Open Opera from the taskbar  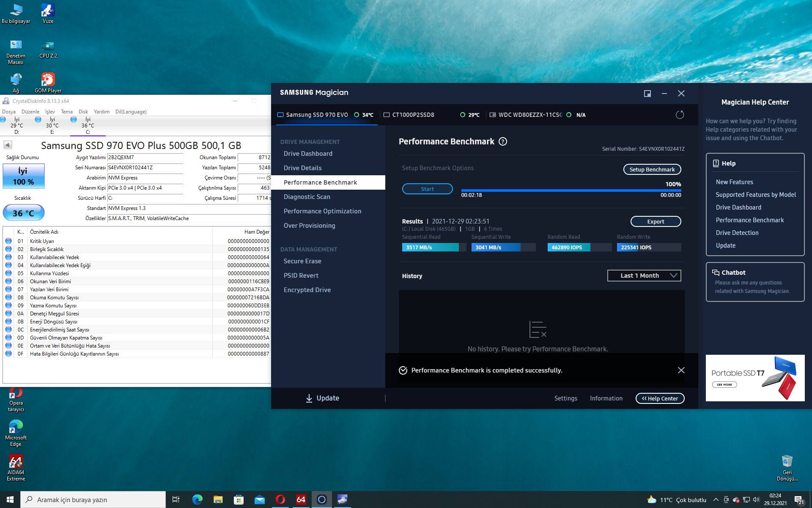click(280, 500)
